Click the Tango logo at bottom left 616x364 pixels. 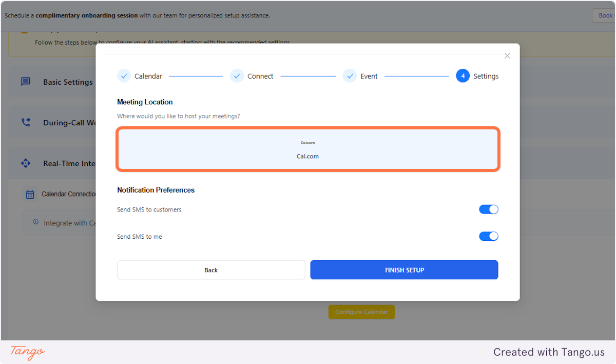pos(26,353)
